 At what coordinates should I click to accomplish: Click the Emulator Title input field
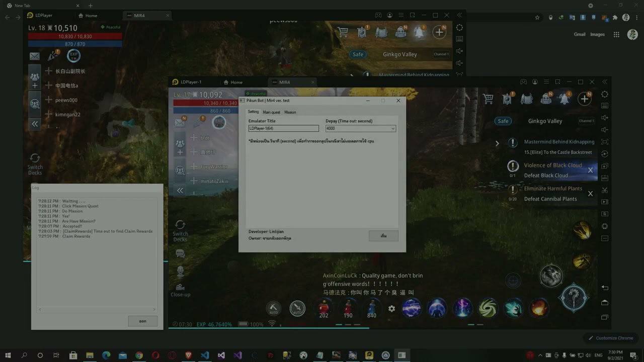(x=283, y=129)
